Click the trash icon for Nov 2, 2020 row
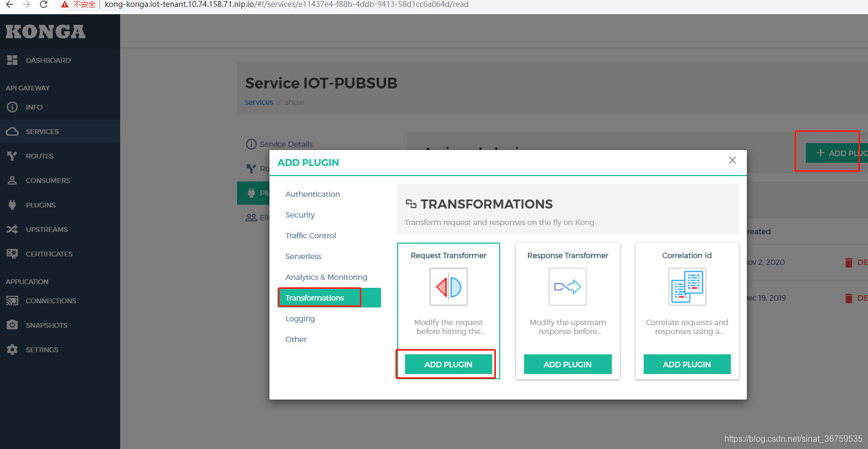 [849, 262]
